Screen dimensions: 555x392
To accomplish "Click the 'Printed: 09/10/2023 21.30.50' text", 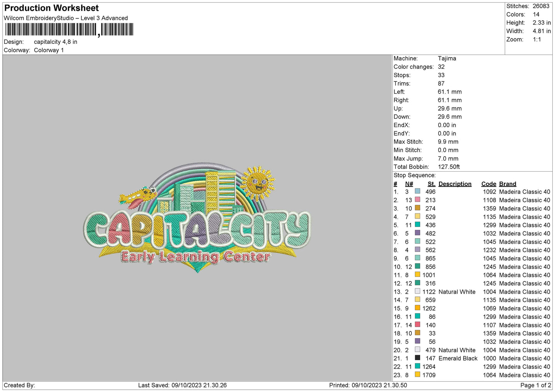I will point(368,385).
